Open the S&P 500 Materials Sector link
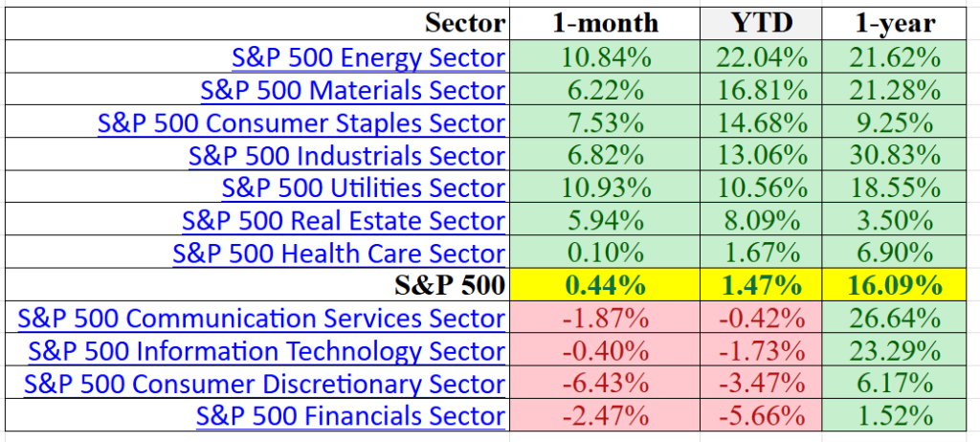980x442 pixels. pyautogui.click(x=352, y=90)
